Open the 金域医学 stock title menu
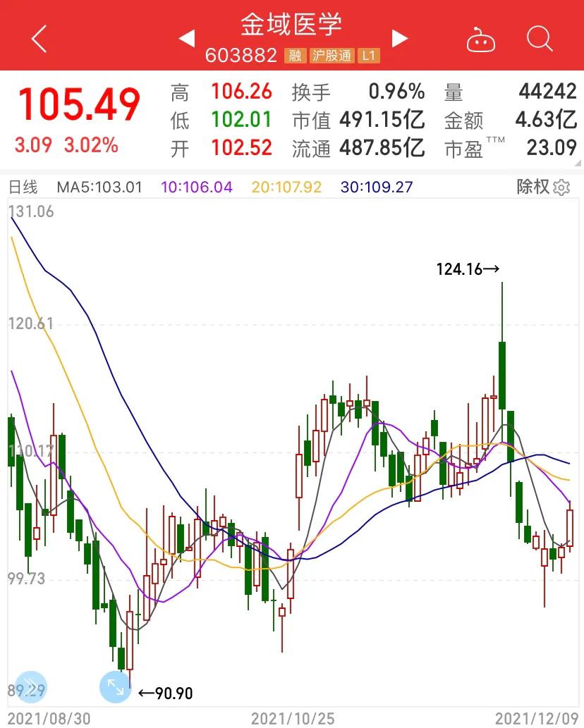This screenshot has width=584, height=728. tap(293, 25)
